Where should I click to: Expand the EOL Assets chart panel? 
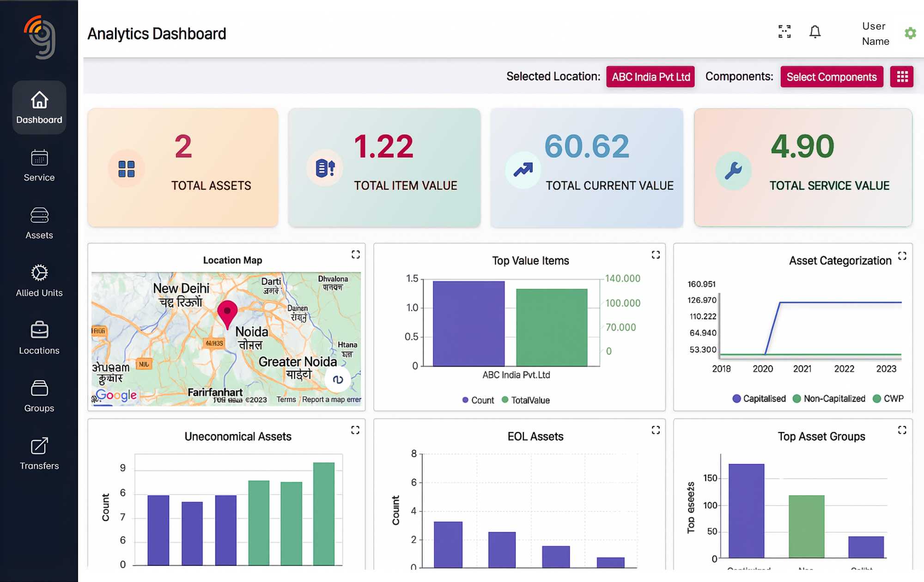click(656, 430)
